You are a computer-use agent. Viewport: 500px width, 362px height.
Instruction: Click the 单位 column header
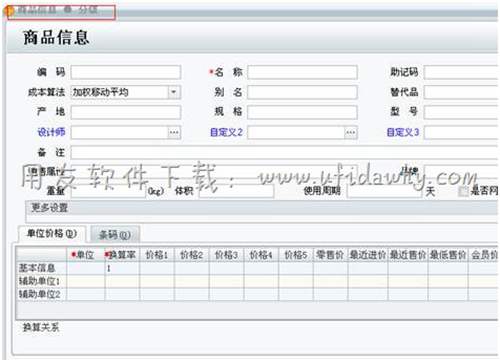tap(86, 255)
